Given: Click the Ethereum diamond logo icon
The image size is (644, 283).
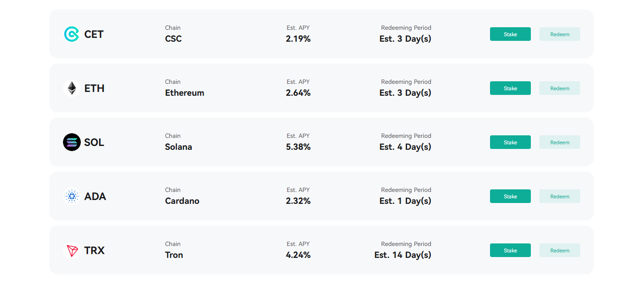Looking at the screenshot, I should pyautogui.click(x=71, y=88).
